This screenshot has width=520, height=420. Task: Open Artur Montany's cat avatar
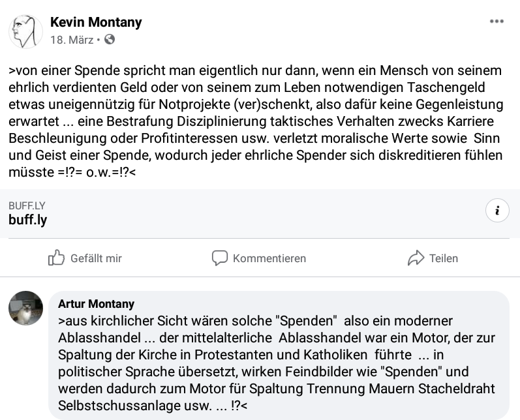click(25, 308)
